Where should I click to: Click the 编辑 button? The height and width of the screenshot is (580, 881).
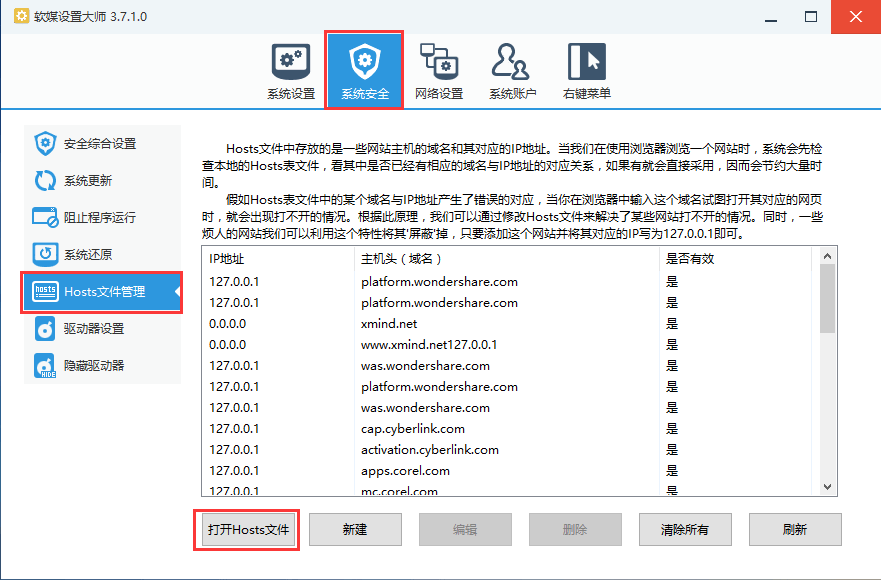465,529
